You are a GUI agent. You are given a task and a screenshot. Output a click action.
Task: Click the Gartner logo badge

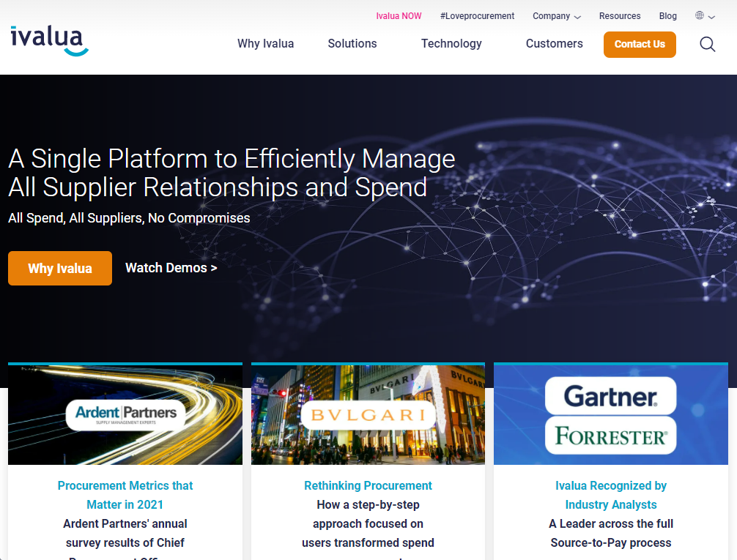point(610,397)
